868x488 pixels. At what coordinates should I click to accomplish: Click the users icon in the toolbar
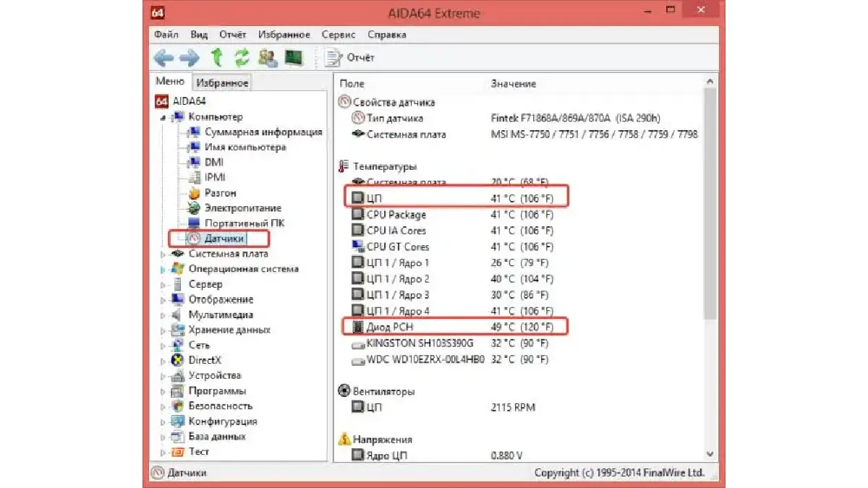tap(268, 57)
